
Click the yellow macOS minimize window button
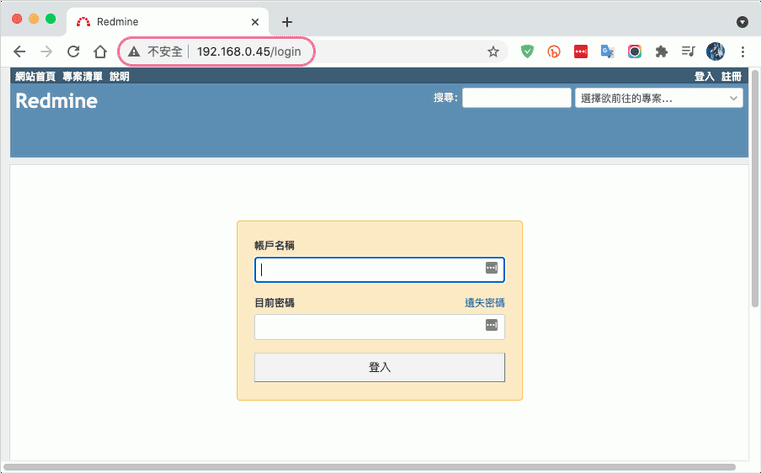click(34, 19)
